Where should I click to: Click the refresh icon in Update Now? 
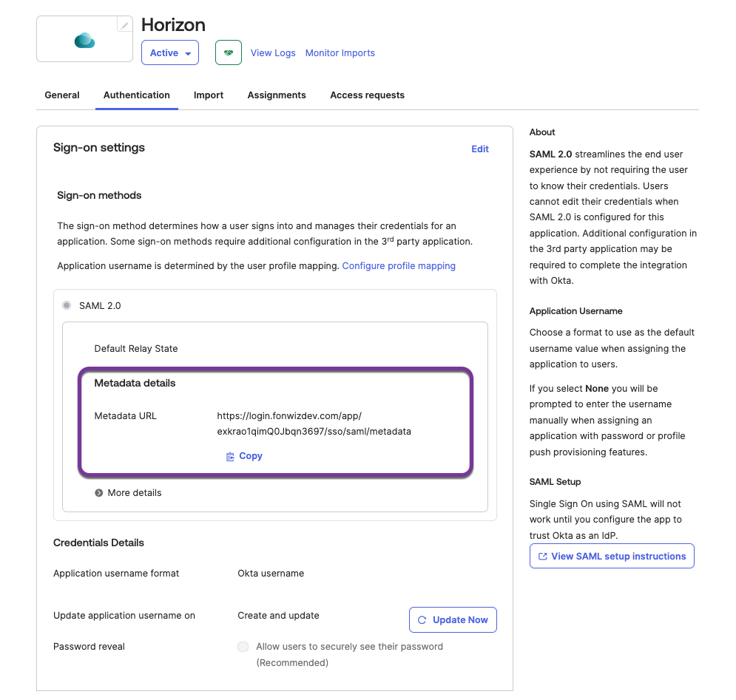pyautogui.click(x=422, y=620)
